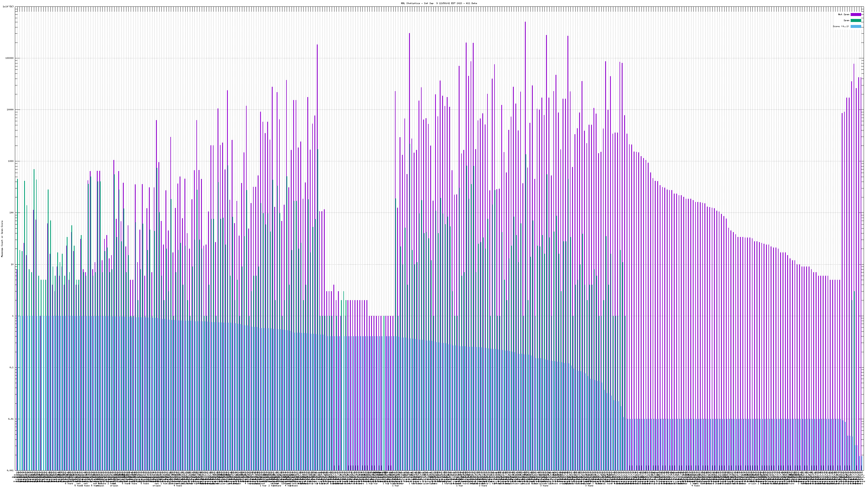
Task: Click the 100000 y-axis tick label
Action: 10,58
